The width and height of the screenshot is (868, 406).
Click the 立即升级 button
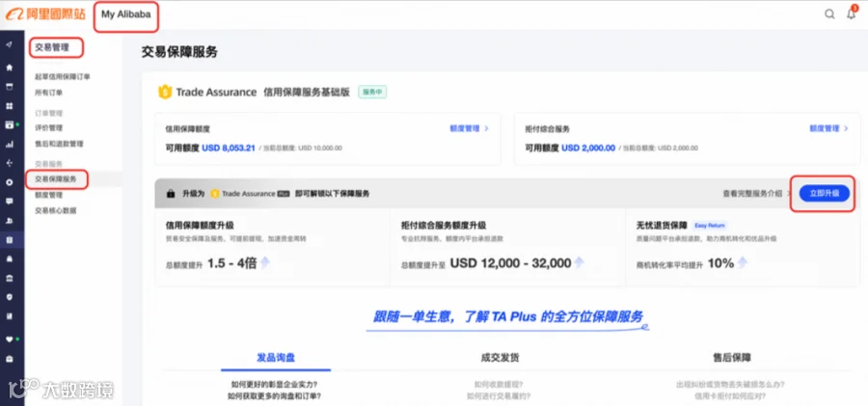825,193
